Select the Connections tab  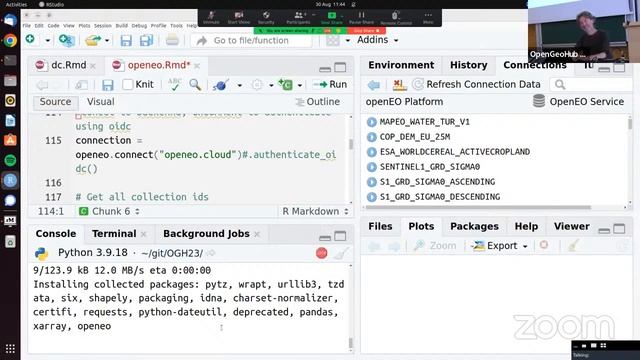[535, 65]
